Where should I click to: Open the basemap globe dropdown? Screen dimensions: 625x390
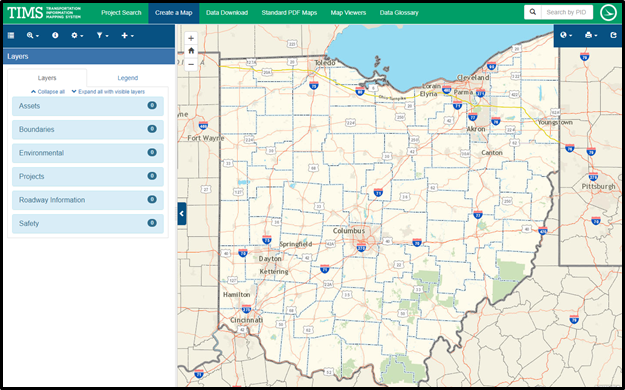coord(566,35)
